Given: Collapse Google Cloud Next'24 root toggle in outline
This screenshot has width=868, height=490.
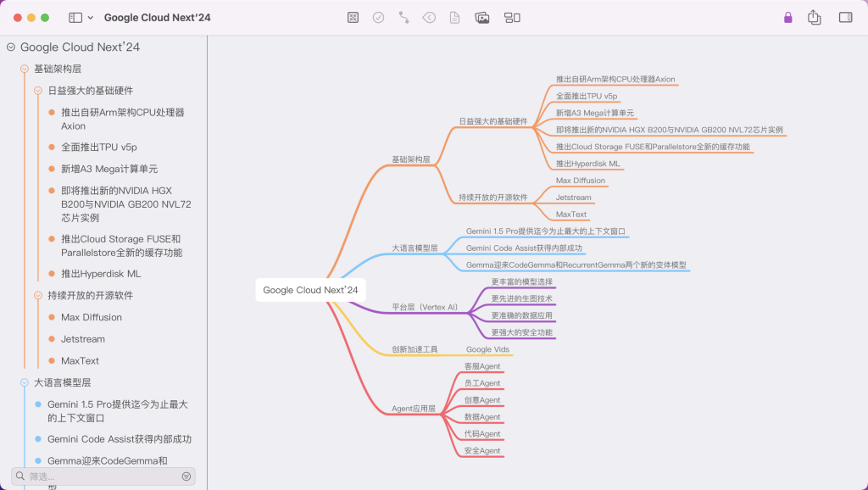Looking at the screenshot, I should pyautogui.click(x=10, y=47).
